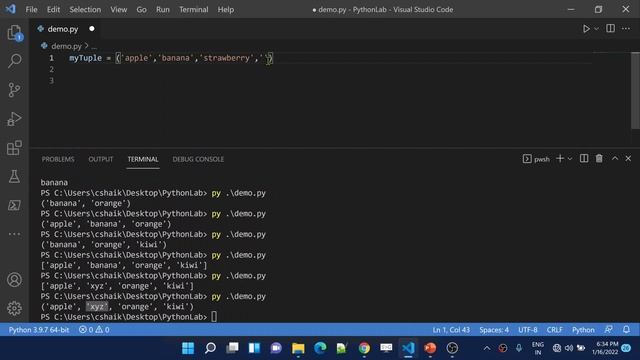Screen dimensions: 640x360
Task: Show hidden system tray icons chevron
Action: pos(487,348)
